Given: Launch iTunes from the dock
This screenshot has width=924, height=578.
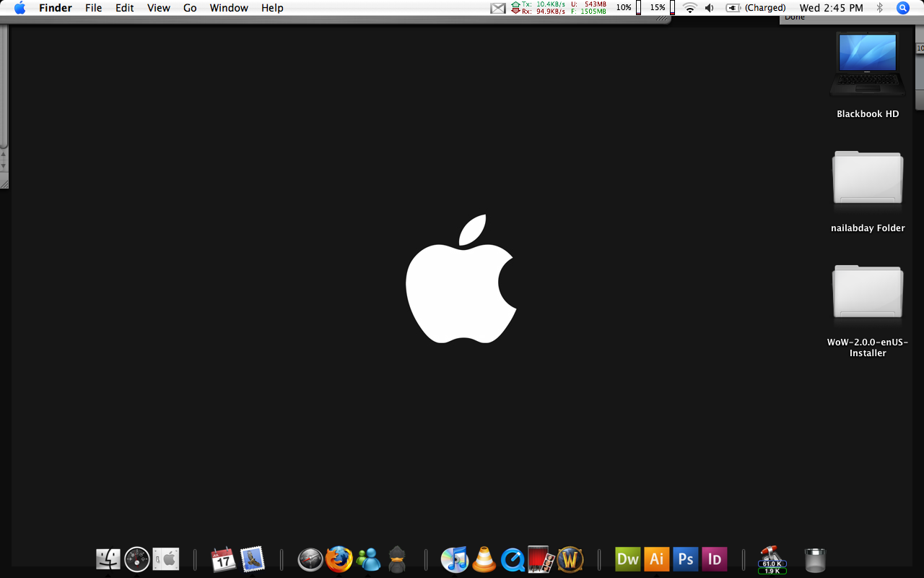Looking at the screenshot, I should (x=455, y=558).
